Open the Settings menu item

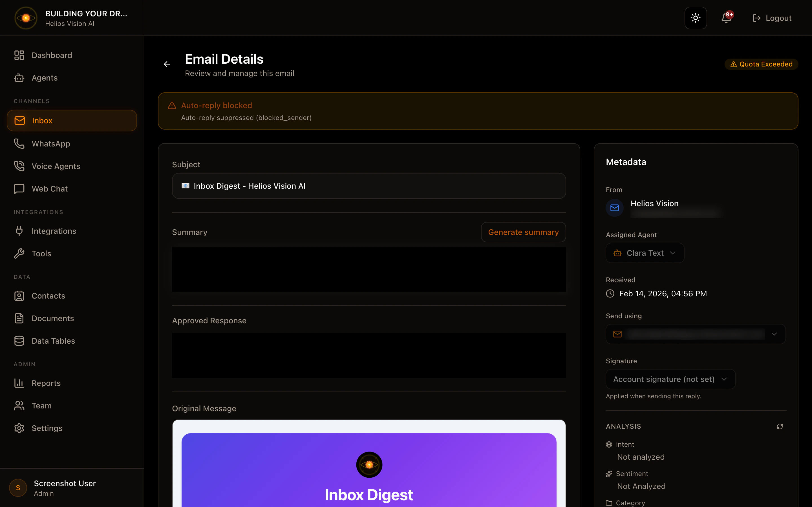point(47,428)
